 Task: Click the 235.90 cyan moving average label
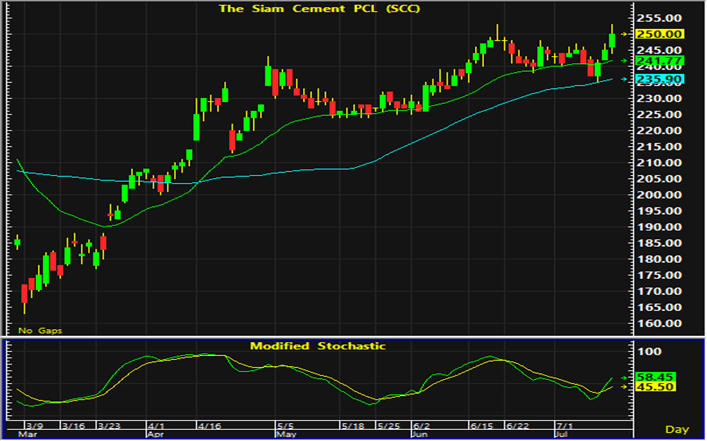(660, 79)
